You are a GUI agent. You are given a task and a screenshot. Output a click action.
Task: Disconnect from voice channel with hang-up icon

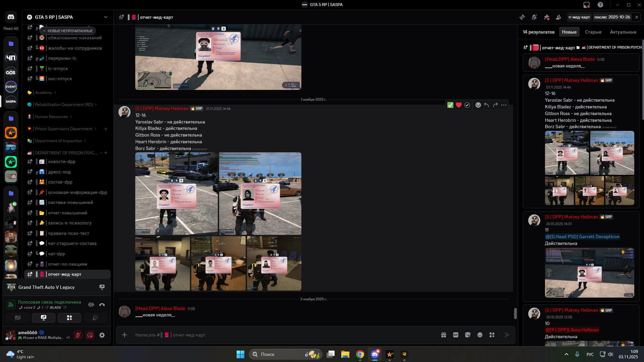102,305
